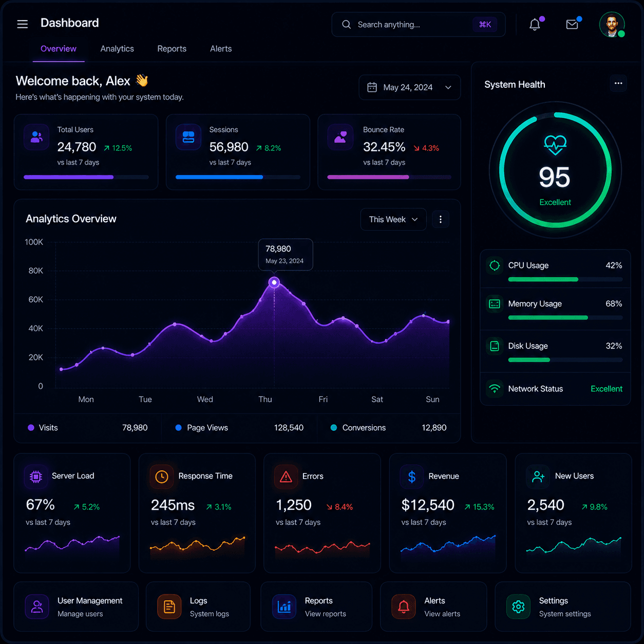Viewport: 644px width, 644px height.
Task: Toggle Conversions series in legend
Action: 358,428
